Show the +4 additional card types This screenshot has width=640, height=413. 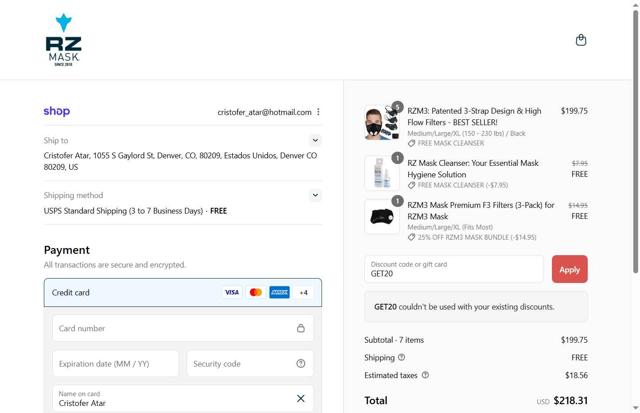303,292
